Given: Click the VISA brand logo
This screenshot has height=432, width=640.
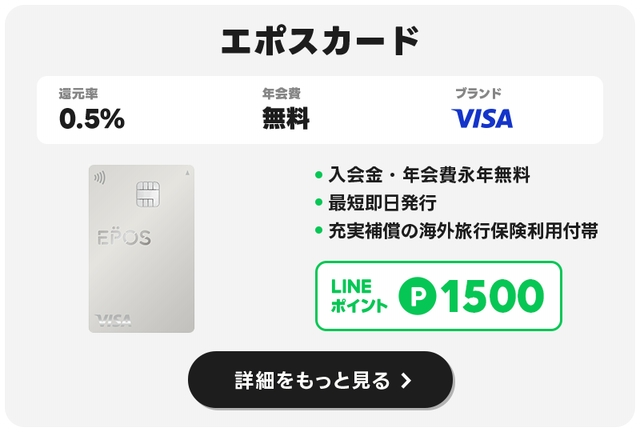Looking at the screenshot, I should (x=483, y=119).
